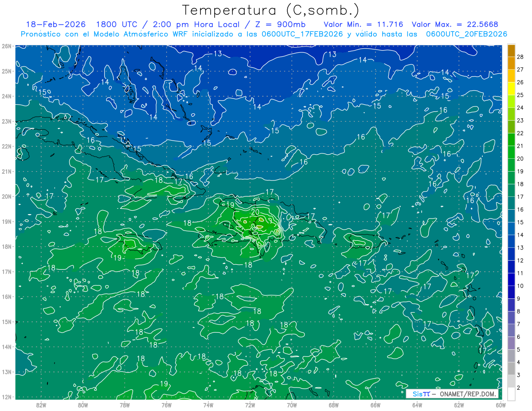
Task: Click the purple colorbar swatch between 5 and 6
Action: coord(511,343)
